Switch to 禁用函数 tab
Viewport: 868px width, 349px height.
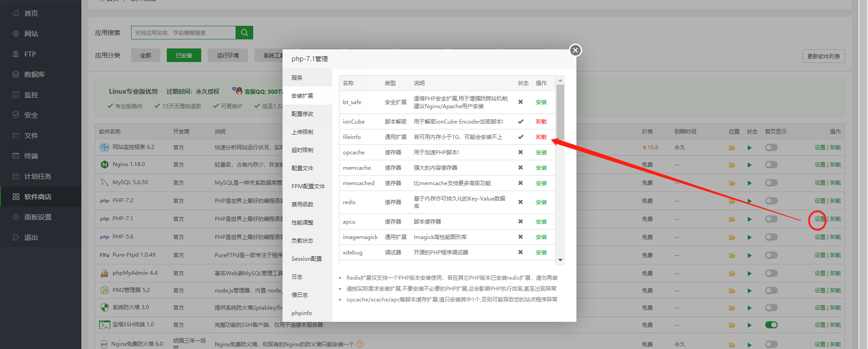click(307, 204)
